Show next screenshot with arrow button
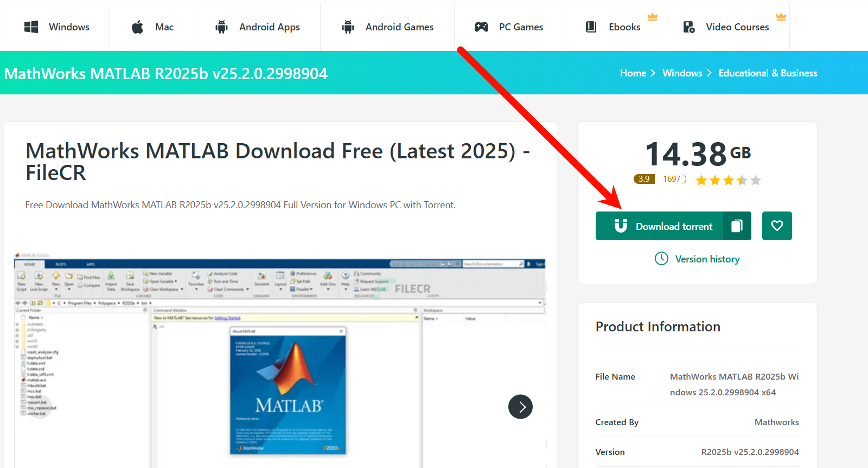 [520, 407]
